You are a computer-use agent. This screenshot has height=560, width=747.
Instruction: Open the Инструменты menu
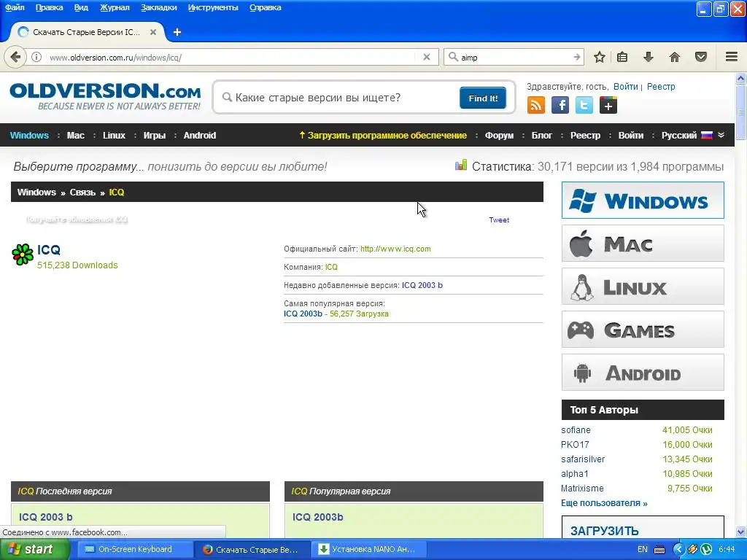[x=213, y=7]
